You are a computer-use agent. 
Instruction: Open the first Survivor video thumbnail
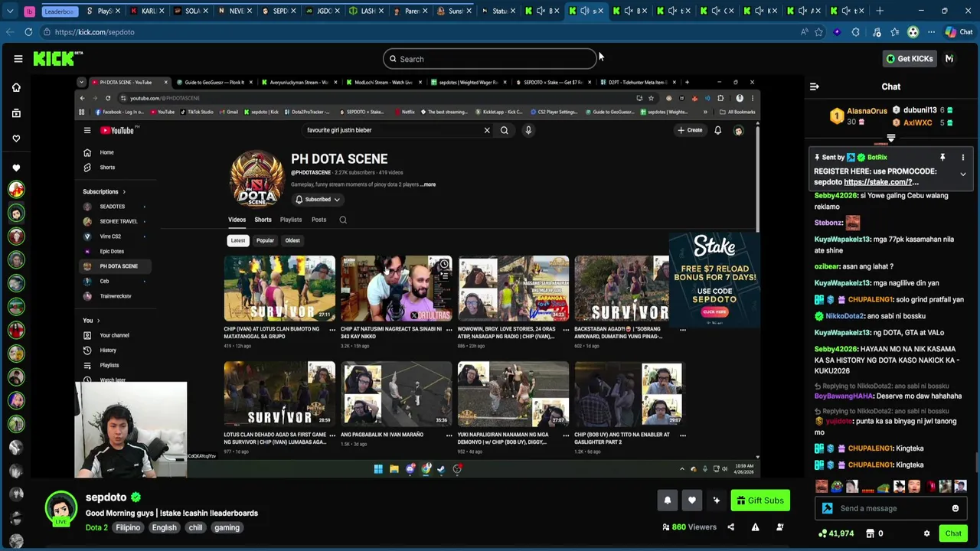tap(279, 289)
